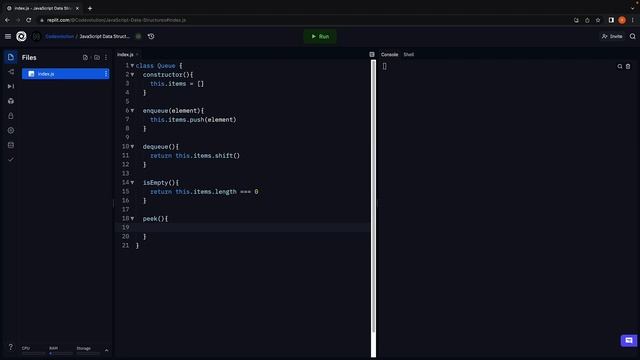Click the browser address bar

302,20
